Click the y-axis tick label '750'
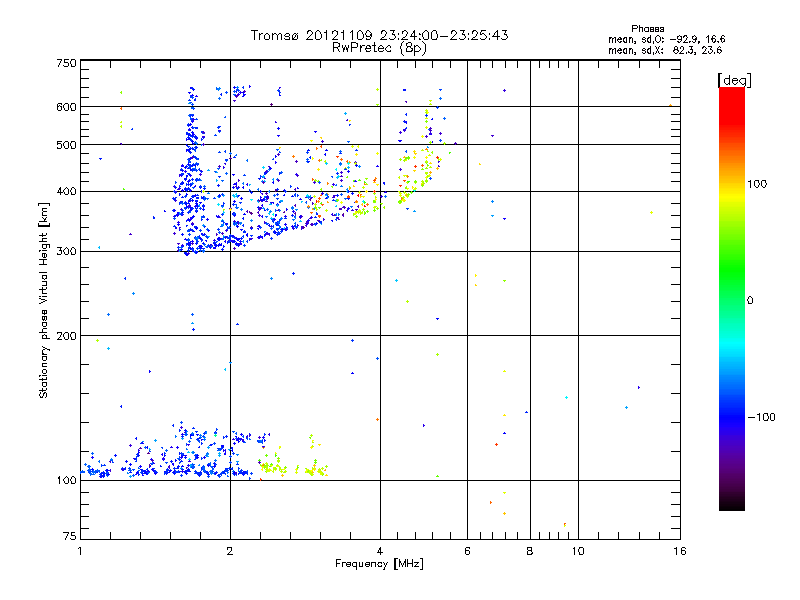This screenshot has height=600, width=800. point(66,63)
